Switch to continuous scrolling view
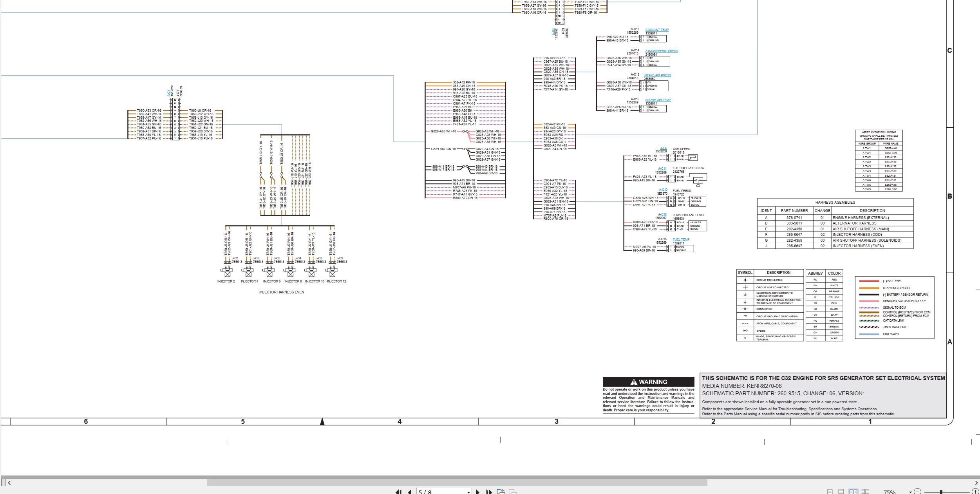Viewport: 980px width, 494px height. (841, 492)
